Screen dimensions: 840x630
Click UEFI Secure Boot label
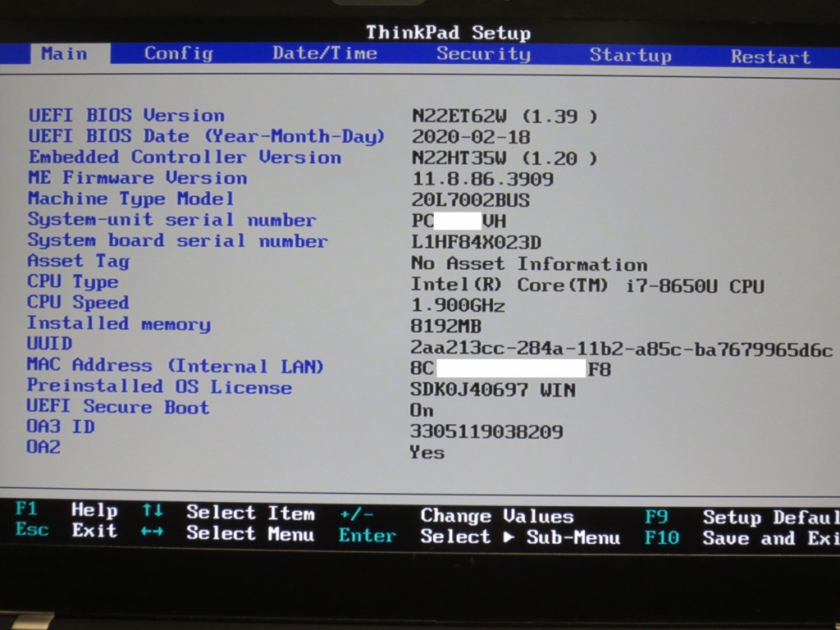(118, 407)
